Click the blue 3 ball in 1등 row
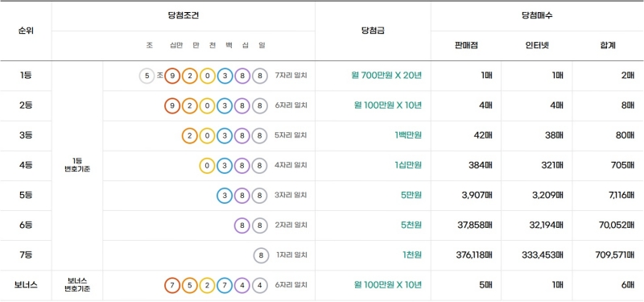The image size is (644, 302). [x=225, y=76]
